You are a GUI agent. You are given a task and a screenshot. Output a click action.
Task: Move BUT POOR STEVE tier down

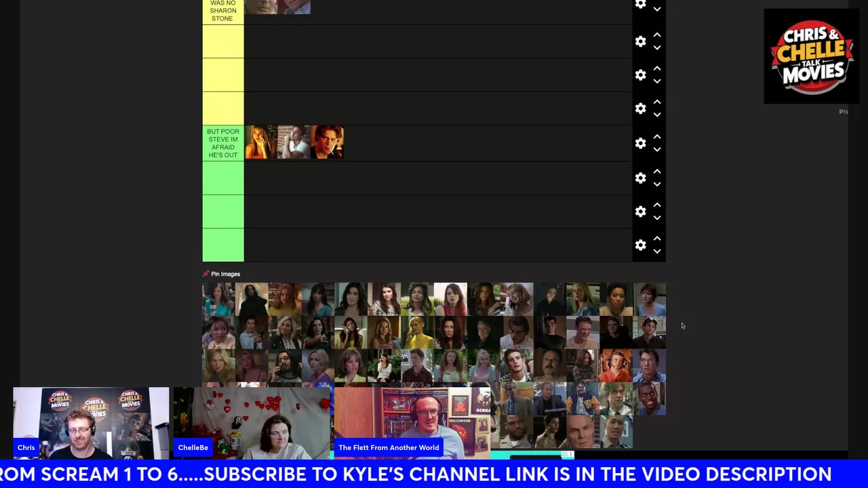(x=657, y=149)
